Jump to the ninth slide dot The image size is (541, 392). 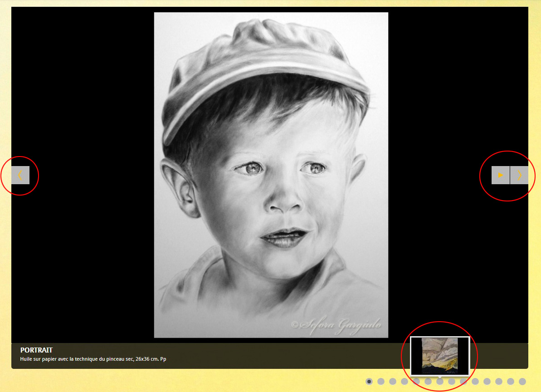[x=463, y=381]
